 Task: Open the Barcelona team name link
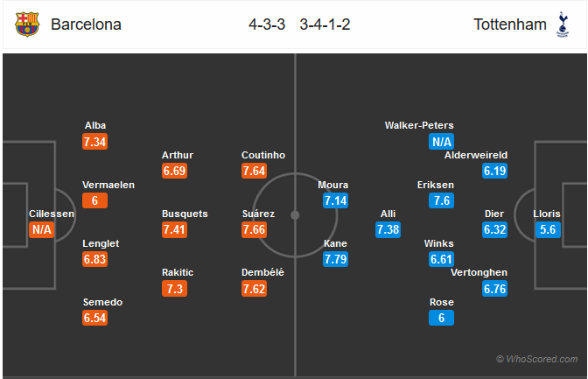click(x=86, y=25)
